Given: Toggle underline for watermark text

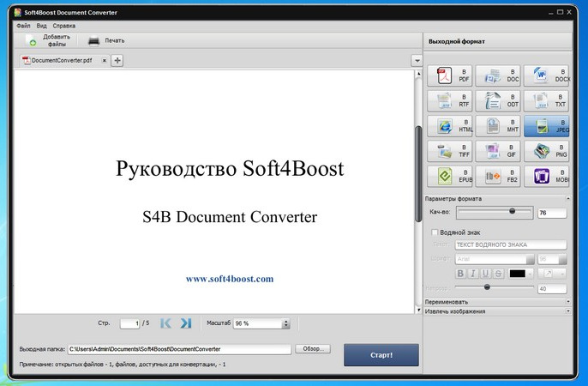Looking at the screenshot, I should click(x=485, y=274).
